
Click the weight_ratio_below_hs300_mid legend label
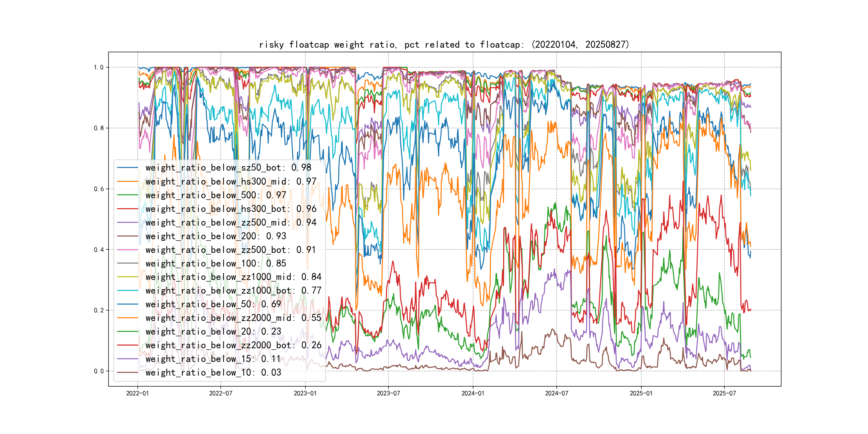(x=231, y=182)
